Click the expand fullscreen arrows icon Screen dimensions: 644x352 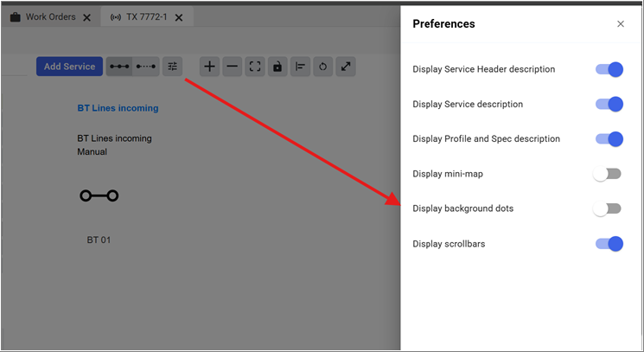(x=346, y=67)
